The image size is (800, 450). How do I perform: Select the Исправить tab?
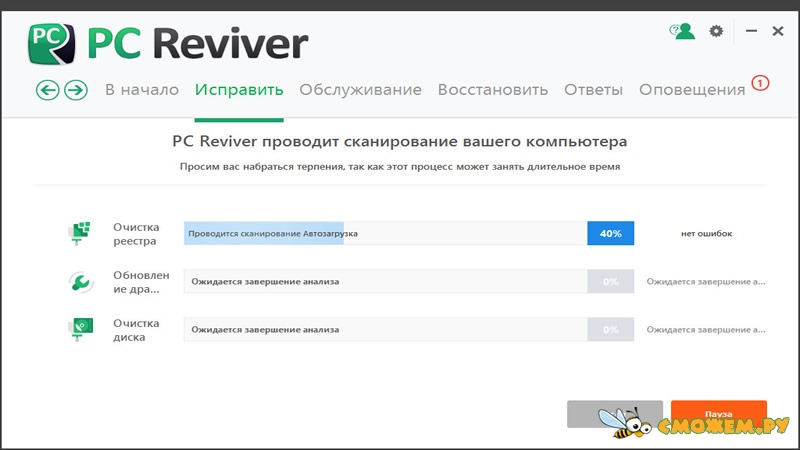[x=239, y=90]
